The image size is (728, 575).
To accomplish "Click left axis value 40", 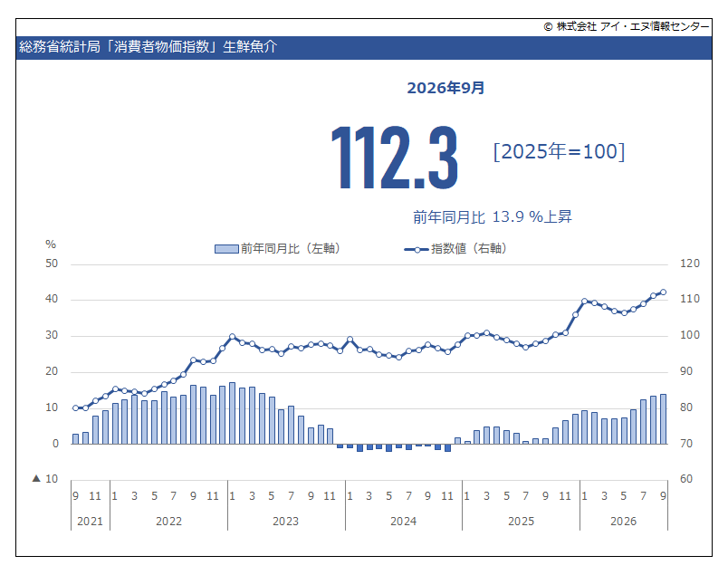I will [x=52, y=299].
